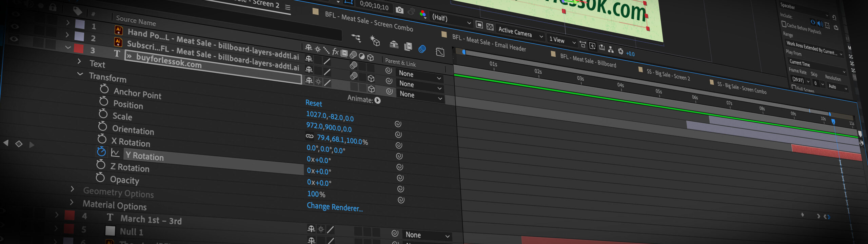Click the Frame Blending filmstrip icon
Image resolution: width=868 pixels, height=244 pixels.
pos(408,46)
